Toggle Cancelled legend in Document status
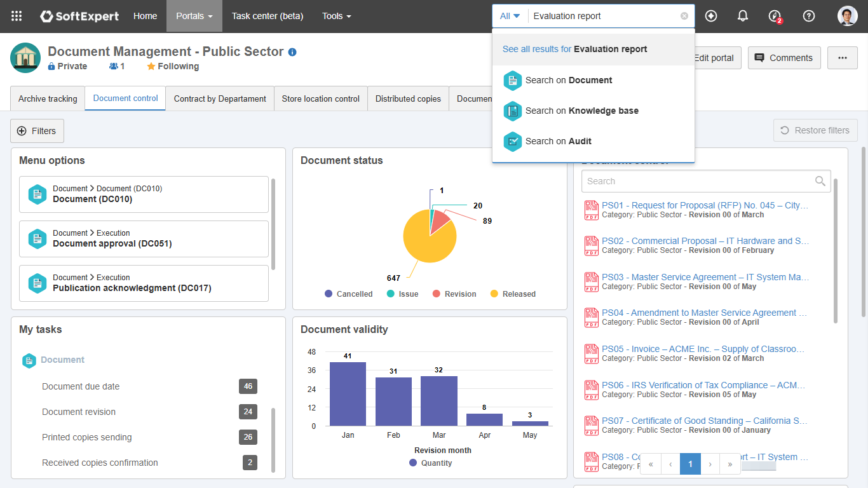868x488 pixels. (349, 294)
